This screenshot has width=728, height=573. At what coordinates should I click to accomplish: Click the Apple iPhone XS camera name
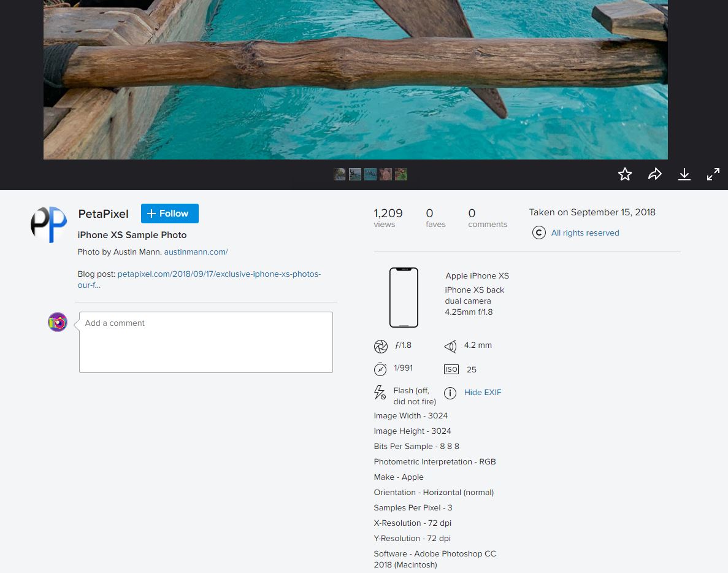pyautogui.click(x=477, y=276)
